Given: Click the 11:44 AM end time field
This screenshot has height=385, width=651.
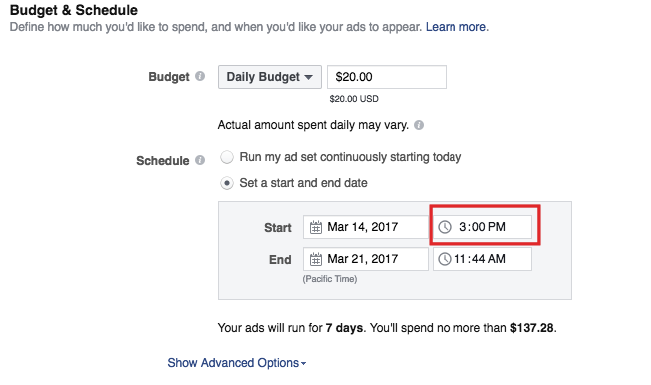Looking at the screenshot, I should pos(482,259).
